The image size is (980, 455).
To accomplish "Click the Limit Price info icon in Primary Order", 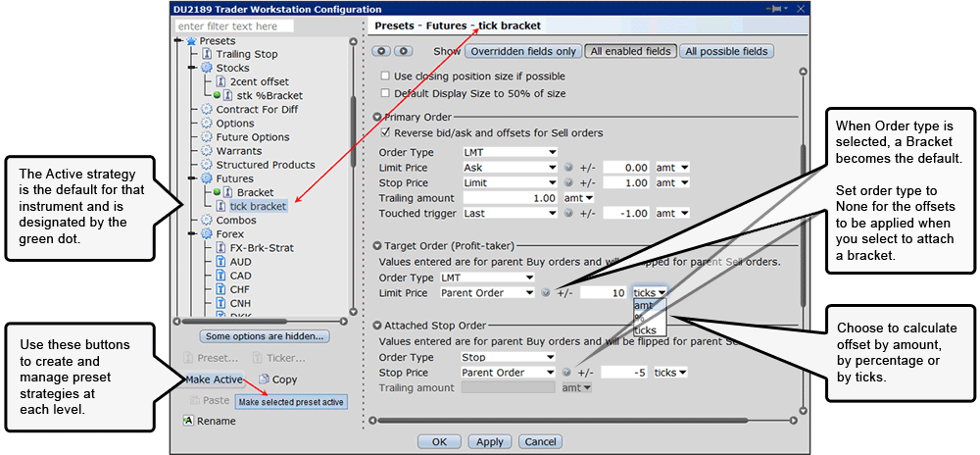I will pyautogui.click(x=568, y=168).
